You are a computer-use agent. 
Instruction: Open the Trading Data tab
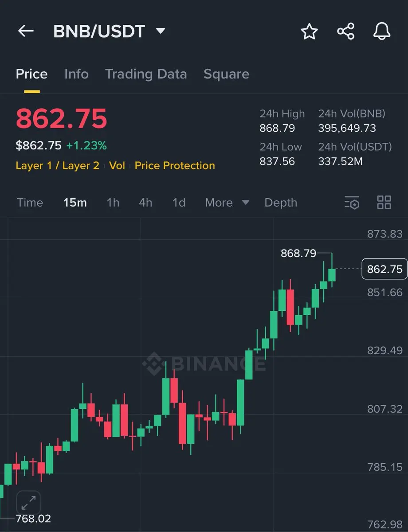tap(146, 74)
